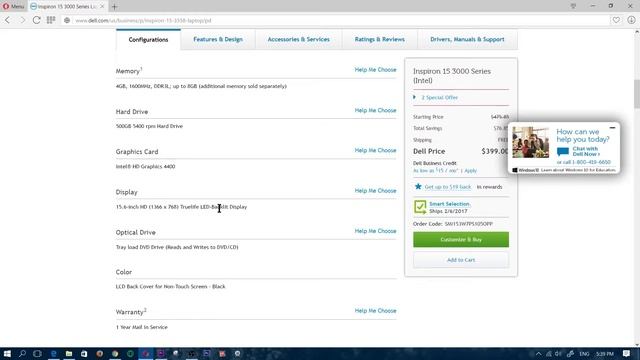This screenshot has height=360, width=640.
Task: Open a new browser tab
Action: [x=114, y=7]
